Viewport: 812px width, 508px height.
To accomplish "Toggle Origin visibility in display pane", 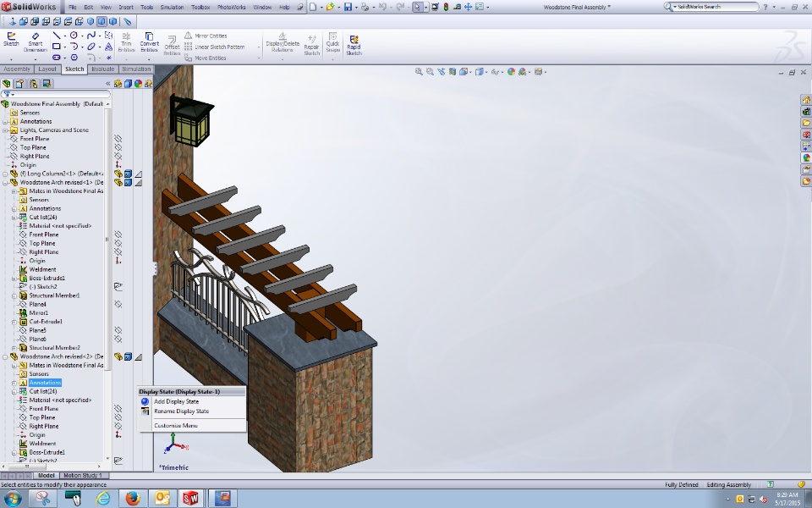I will (118, 165).
